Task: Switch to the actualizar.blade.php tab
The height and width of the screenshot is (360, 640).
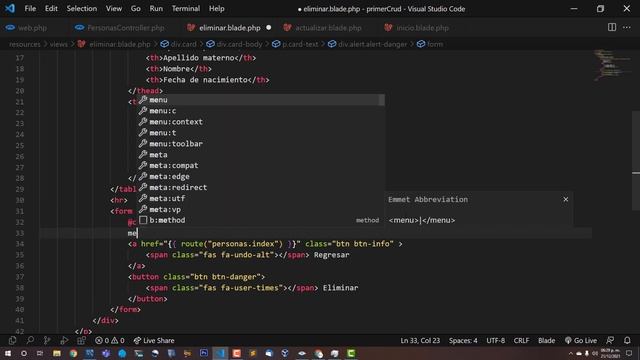Action: [x=328, y=28]
